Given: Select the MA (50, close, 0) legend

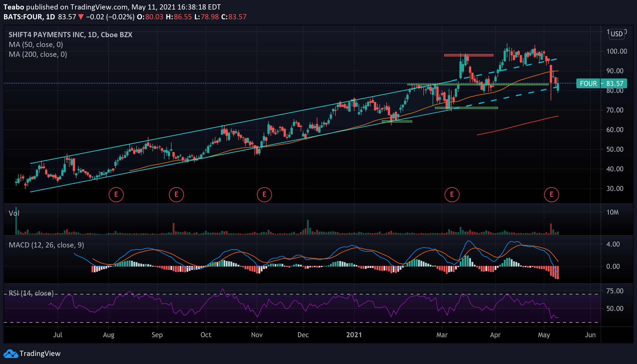Looking at the screenshot, I should coord(36,45).
